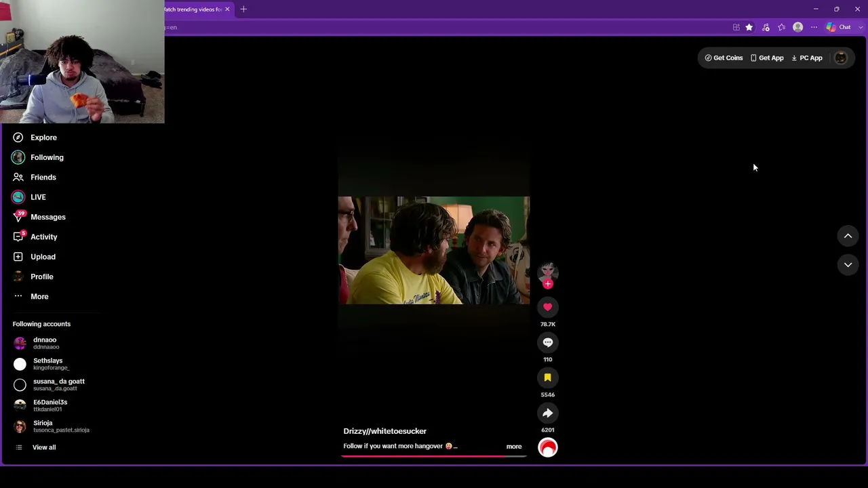This screenshot has width=868, height=488.
Task: Close the TikTok browser tab
Action: [x=227, y=9]
